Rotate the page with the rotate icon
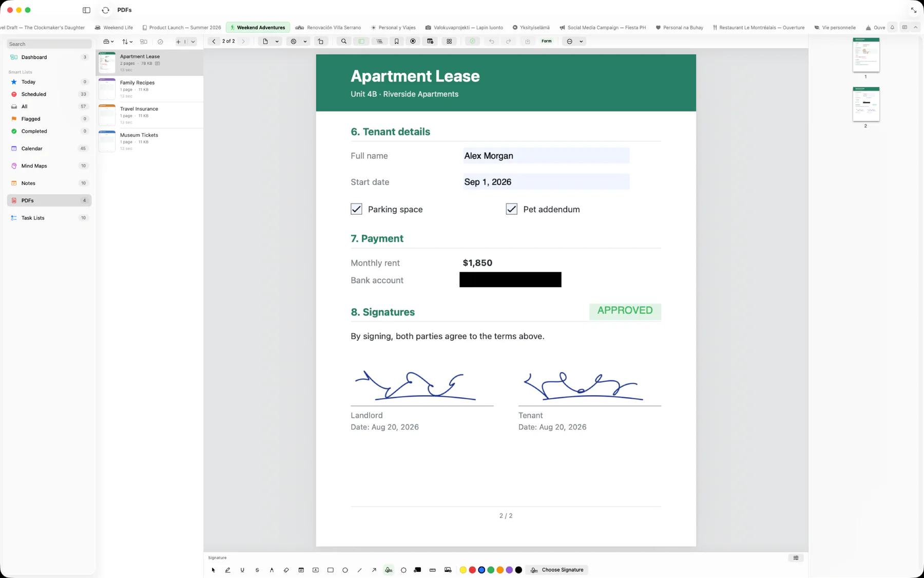Screen dimensions: 924x578 tap(321, 41)
